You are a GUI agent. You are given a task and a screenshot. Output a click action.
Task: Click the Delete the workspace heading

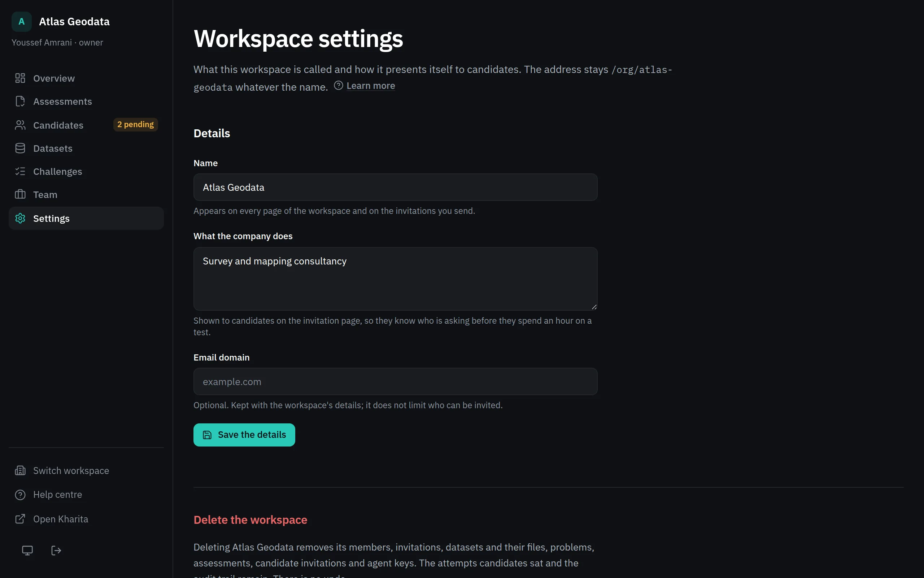tap(250, 520)
